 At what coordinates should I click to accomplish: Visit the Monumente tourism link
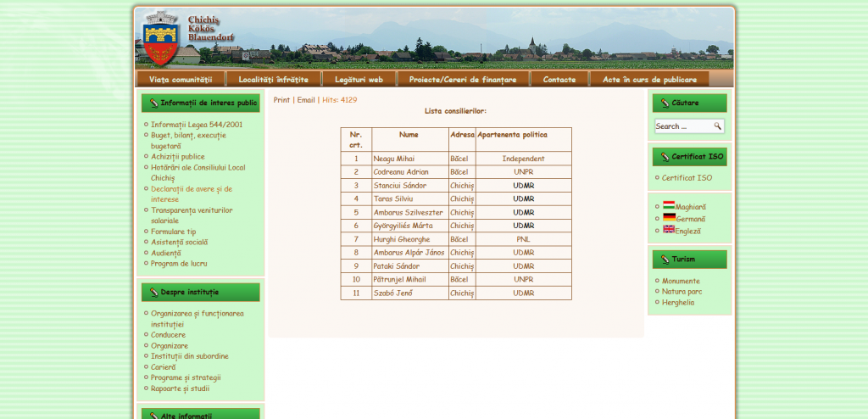click(x=681, y=281)
